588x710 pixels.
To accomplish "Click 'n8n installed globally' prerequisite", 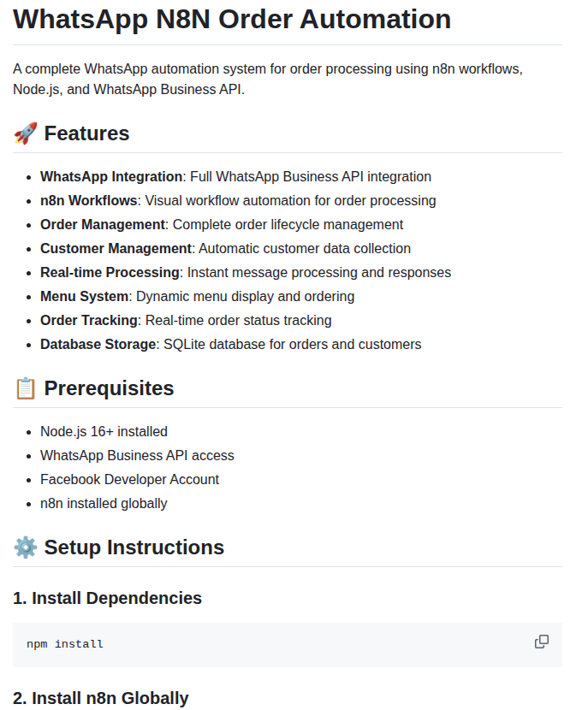I will (104, 504).
